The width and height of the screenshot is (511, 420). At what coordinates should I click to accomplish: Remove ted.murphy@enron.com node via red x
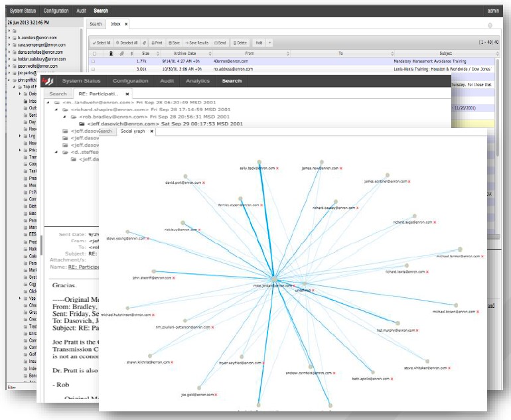point(417,330)
